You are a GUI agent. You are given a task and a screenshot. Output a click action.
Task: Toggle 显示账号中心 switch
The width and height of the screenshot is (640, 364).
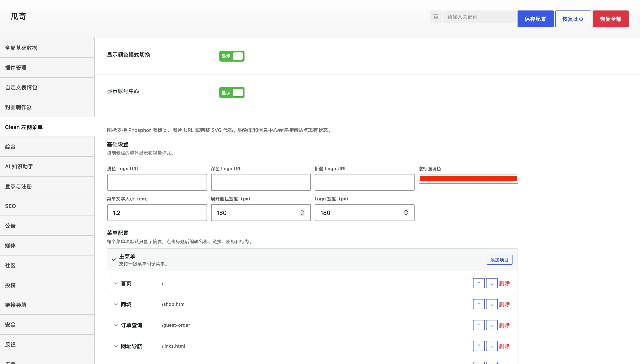[x=232, y=93]
